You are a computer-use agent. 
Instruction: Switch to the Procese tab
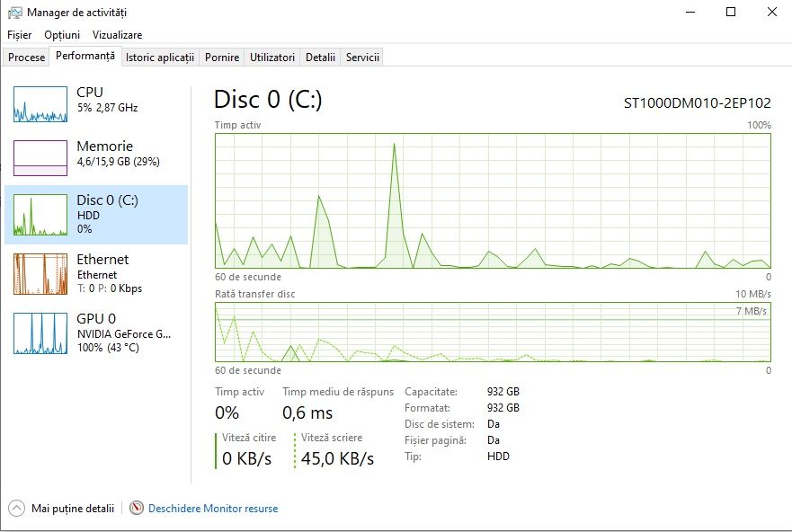(27, 58)
